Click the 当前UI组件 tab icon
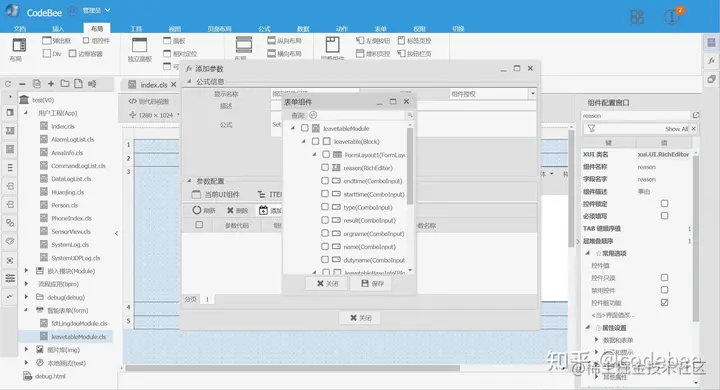Viewport: 720px width, 390px height. [x=196, y=194]
